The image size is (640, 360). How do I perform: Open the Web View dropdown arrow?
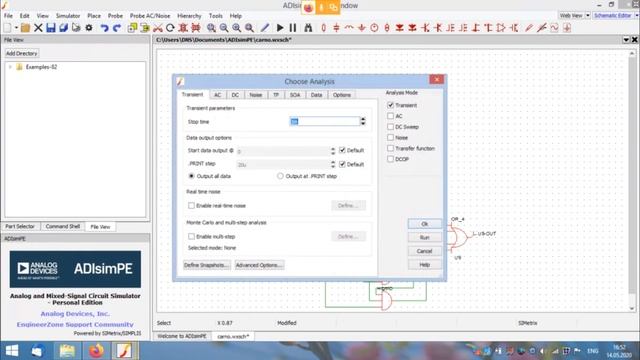(588, 16)
